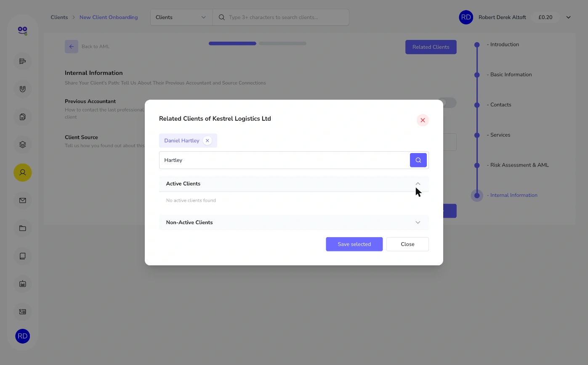This screenshot has width=588, height=365.
Task: Open the robot assistant sidebar icon
Action: (23, 284)
